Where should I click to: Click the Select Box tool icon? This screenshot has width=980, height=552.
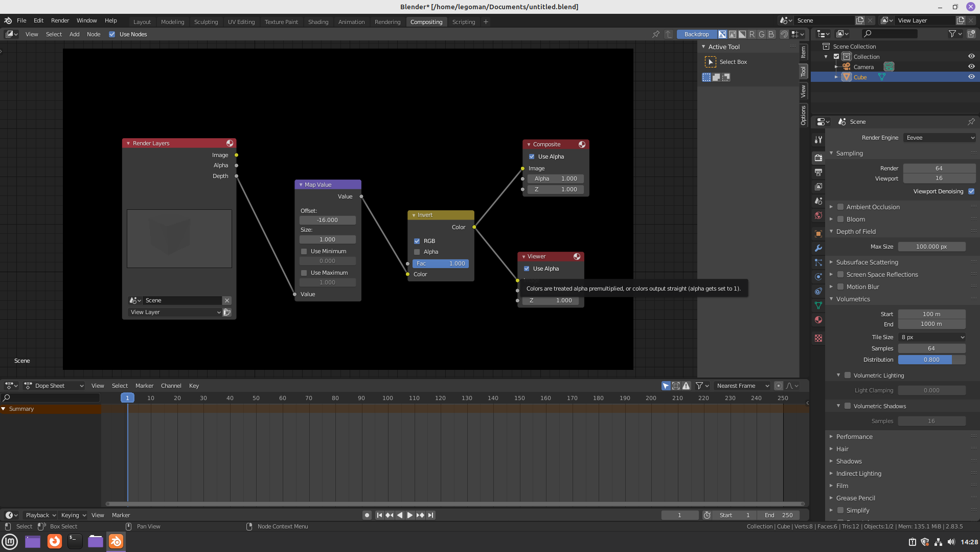click(x=710, y=62)
